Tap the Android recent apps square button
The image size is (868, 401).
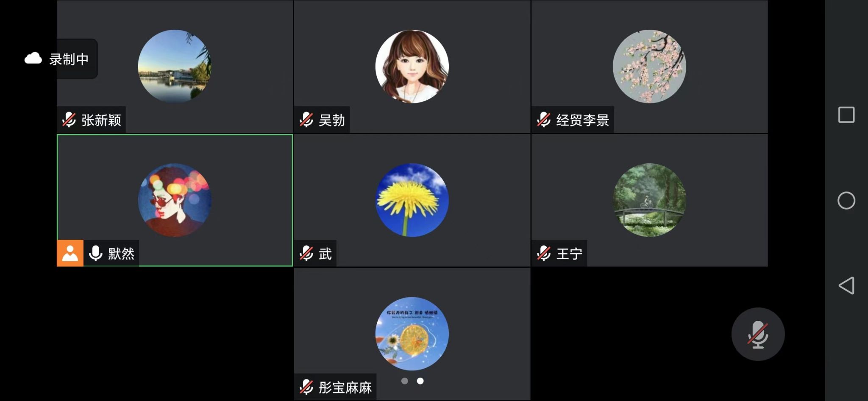(846, 115)
